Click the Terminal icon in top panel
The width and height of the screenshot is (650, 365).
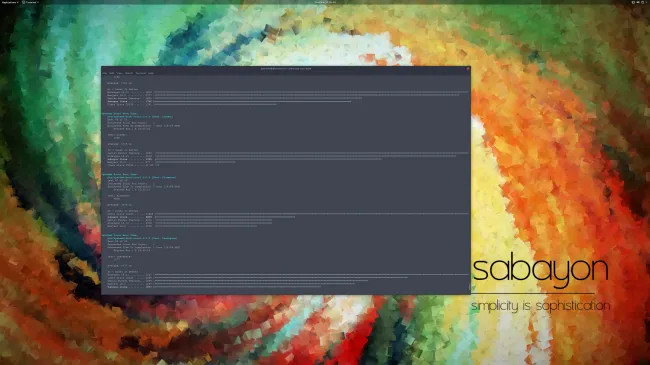(x=24, y=2)
